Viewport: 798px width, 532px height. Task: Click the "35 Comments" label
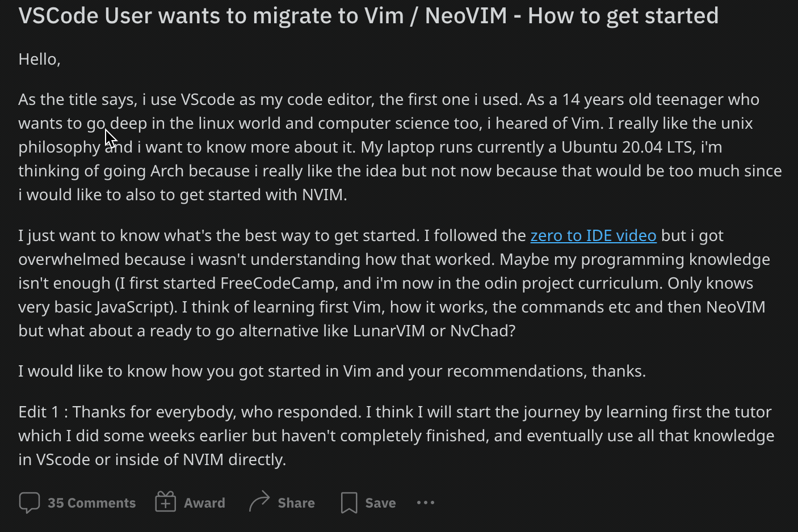[x=91, y=503]
